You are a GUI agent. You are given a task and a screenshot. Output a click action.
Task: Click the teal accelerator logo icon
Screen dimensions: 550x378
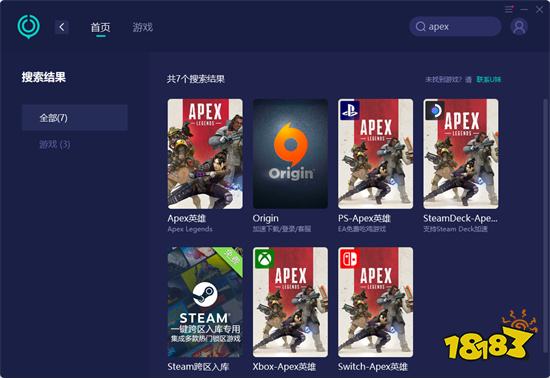pyautogui.click(x=28, y=27)
